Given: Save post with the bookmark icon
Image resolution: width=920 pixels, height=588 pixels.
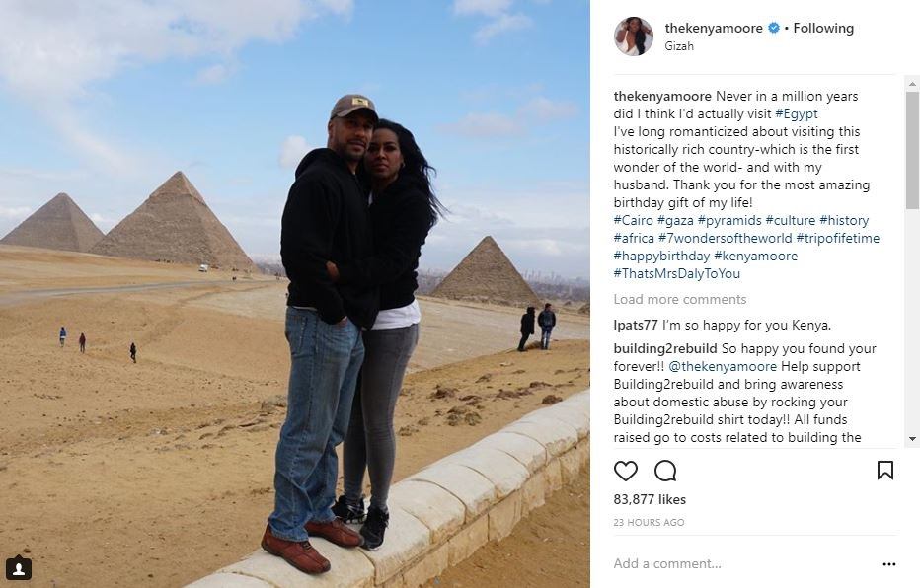Looking at the screenshot, I should pos(884,471).
